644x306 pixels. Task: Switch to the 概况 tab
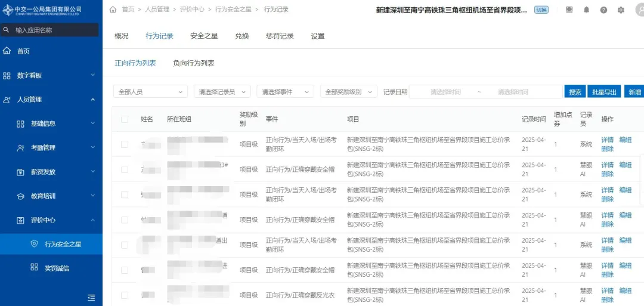122,36
